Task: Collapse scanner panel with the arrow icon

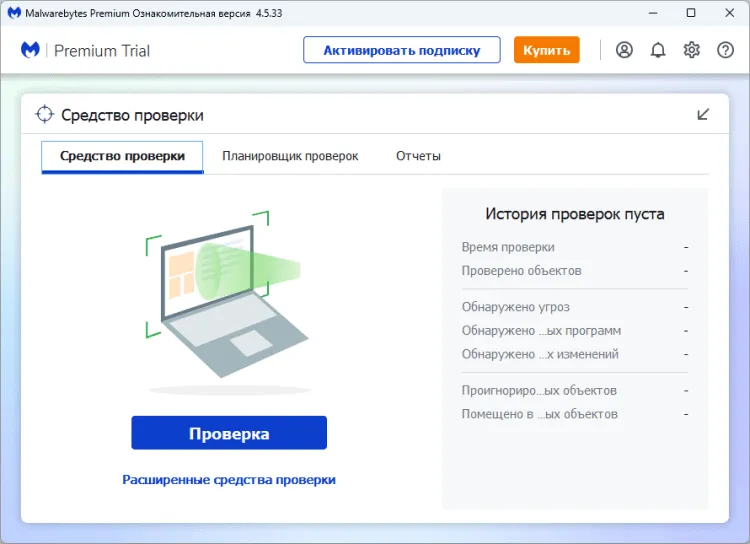Action: point(703,114)
